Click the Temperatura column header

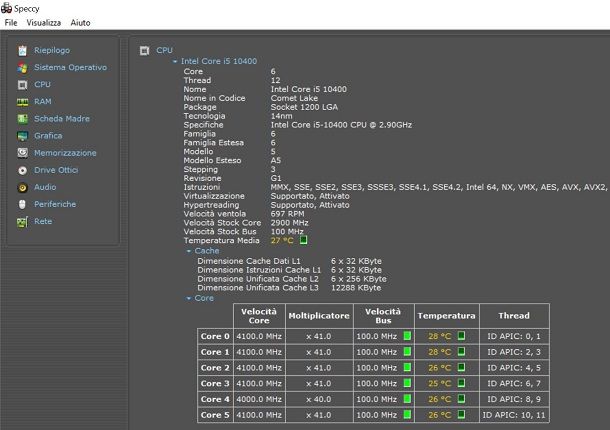click(447, 316)
